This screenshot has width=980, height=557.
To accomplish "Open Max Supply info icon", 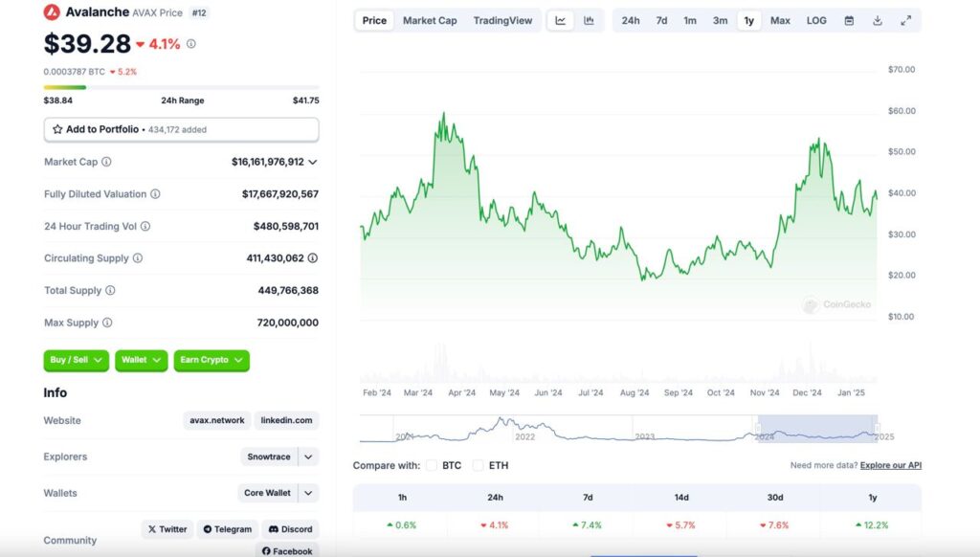I will (107, 323).
